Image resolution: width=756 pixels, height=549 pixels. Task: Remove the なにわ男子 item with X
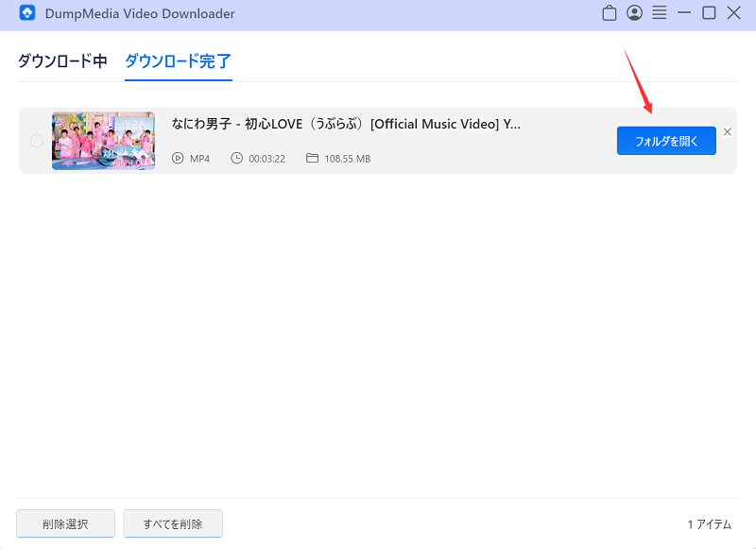pos(728,131)
